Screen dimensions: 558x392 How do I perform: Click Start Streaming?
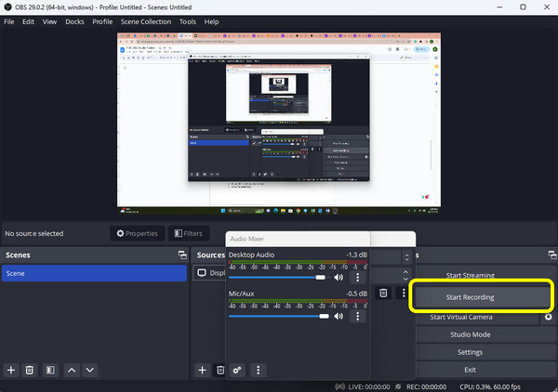[x=470, y=275]
